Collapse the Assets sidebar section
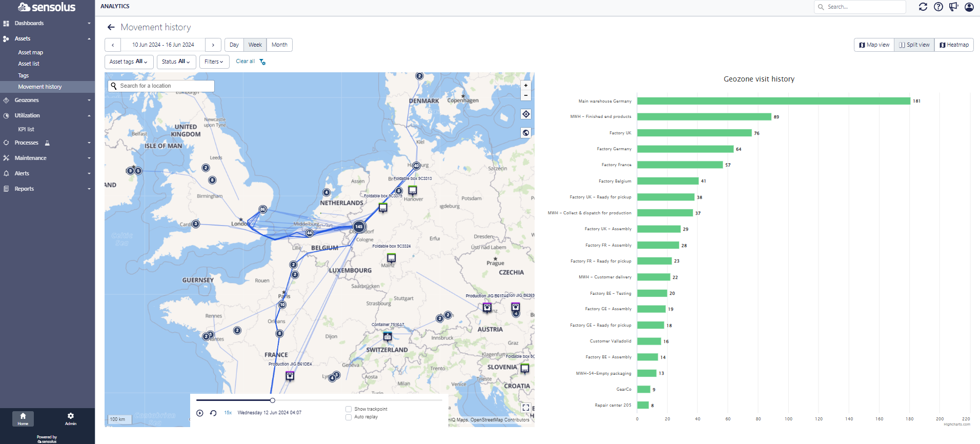980x444 pixels. click(47, 38)
